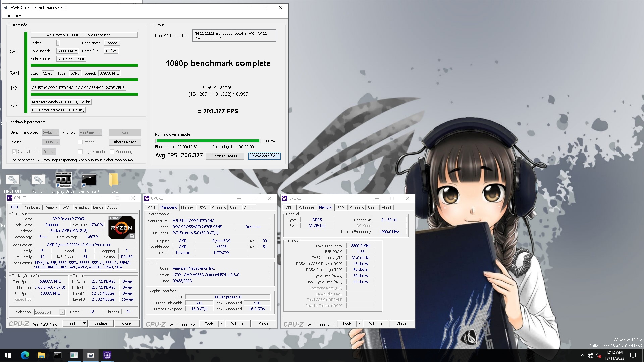
Task: Click the green bar below RAM info
Action: coord(84,80)
